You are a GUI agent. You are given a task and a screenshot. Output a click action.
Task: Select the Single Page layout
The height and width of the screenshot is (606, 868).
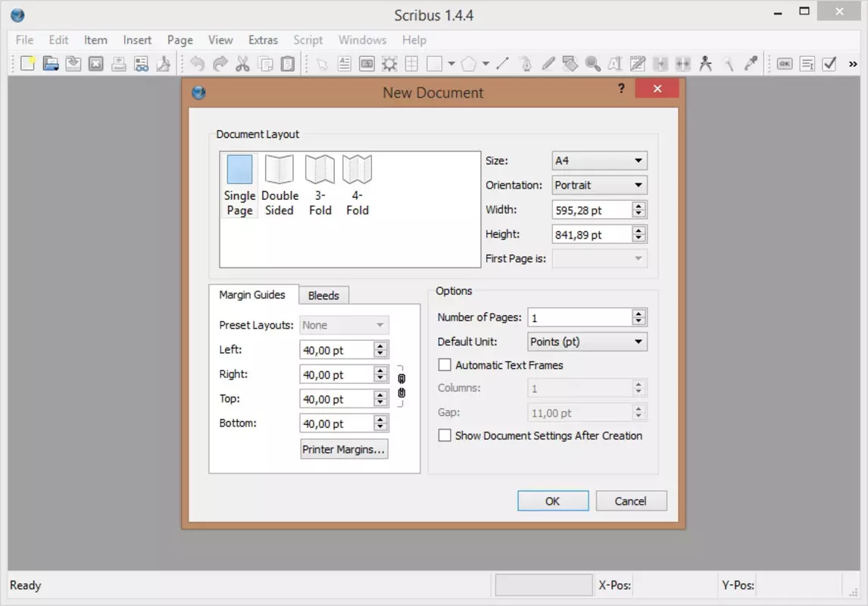coord(239,186)
